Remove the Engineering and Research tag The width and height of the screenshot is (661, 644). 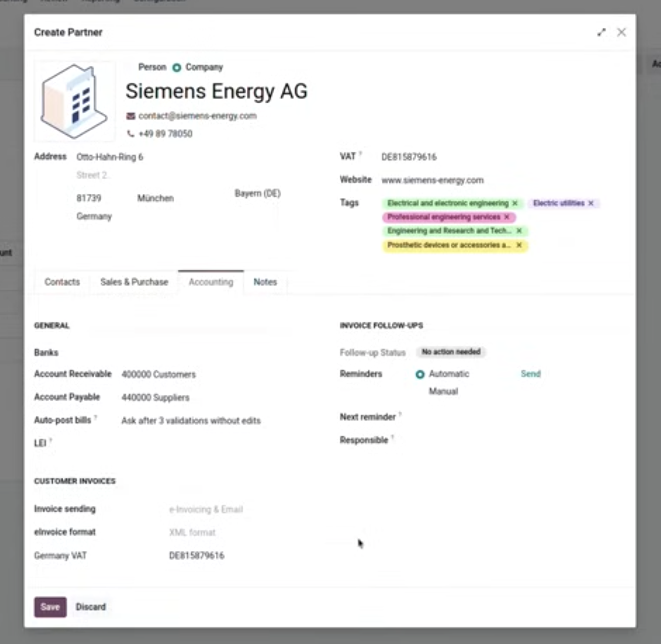[x=519, y=231]
